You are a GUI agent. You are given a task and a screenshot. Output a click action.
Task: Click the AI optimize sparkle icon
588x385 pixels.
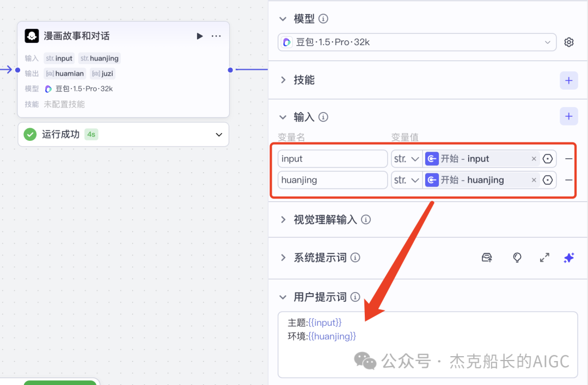coord(569,258)
